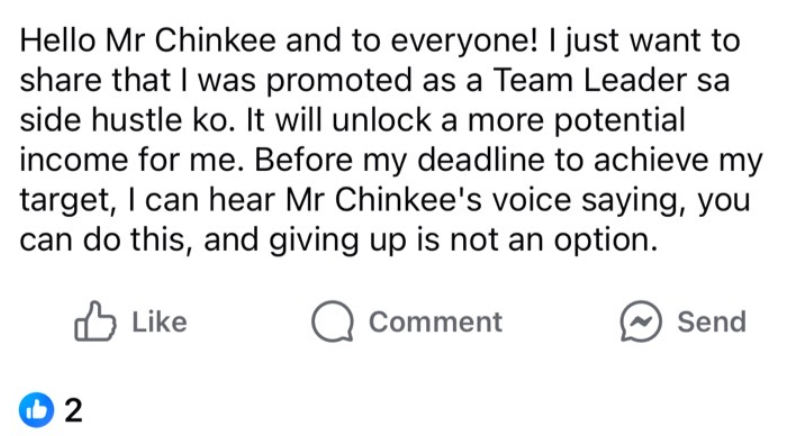View reactions by clicking count 2
794x436 pixels.
click(x=73, y=410)
